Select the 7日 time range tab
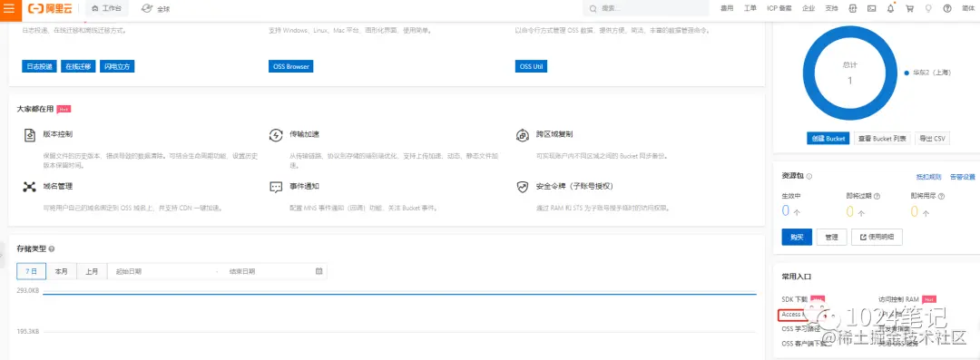Image resolution: width=980 pixels, height=360 pixels. click(x=31, y=271)
